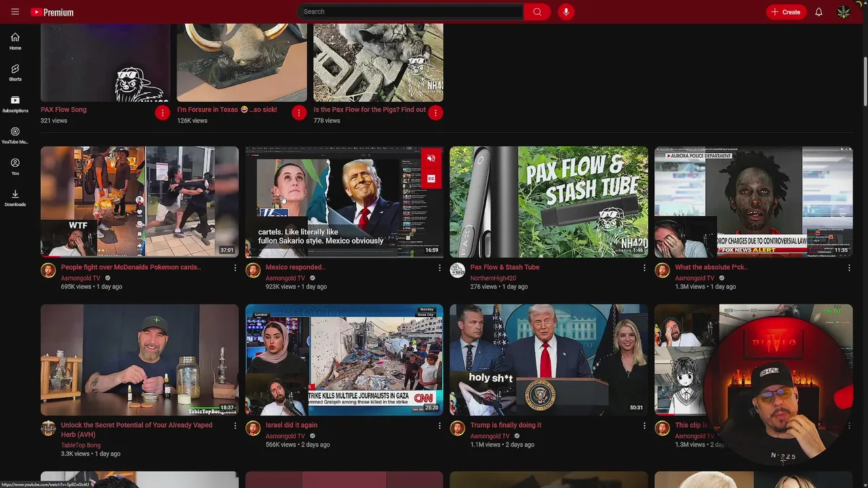Open the You section in sidebar

(15, 167)
